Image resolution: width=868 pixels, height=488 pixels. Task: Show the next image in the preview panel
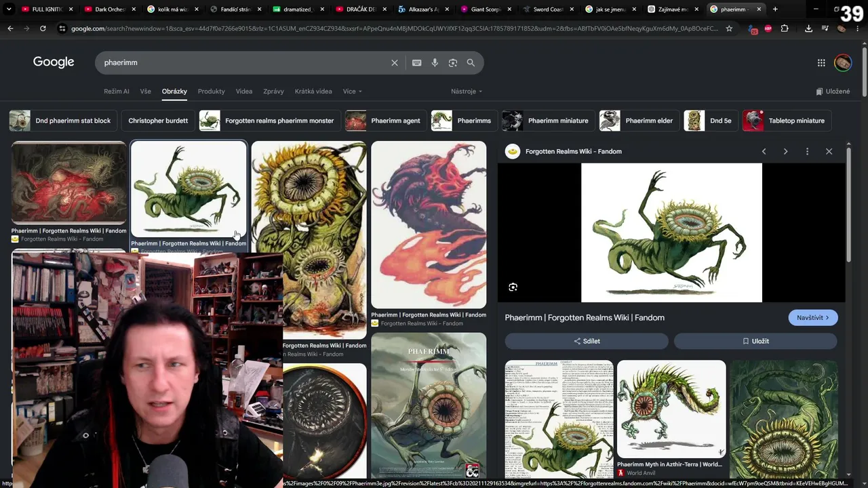click(785, 151)
